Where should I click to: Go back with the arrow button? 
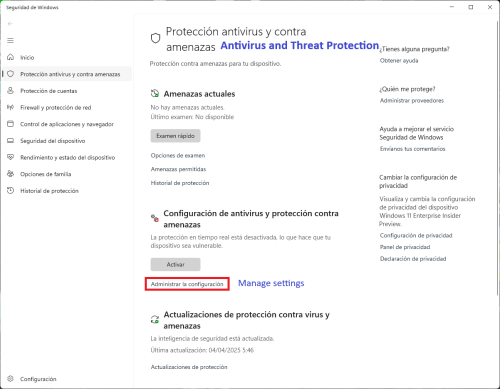point(10,24)
